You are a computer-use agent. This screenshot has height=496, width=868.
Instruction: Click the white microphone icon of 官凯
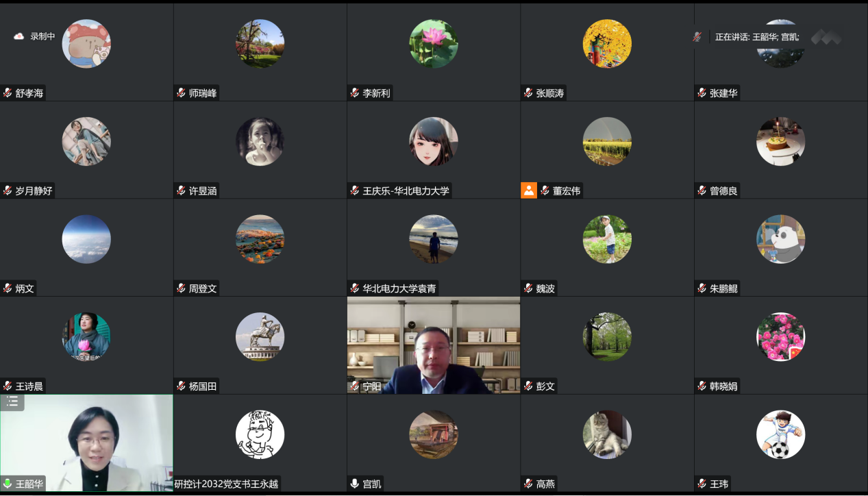click(x=354, y=484)
